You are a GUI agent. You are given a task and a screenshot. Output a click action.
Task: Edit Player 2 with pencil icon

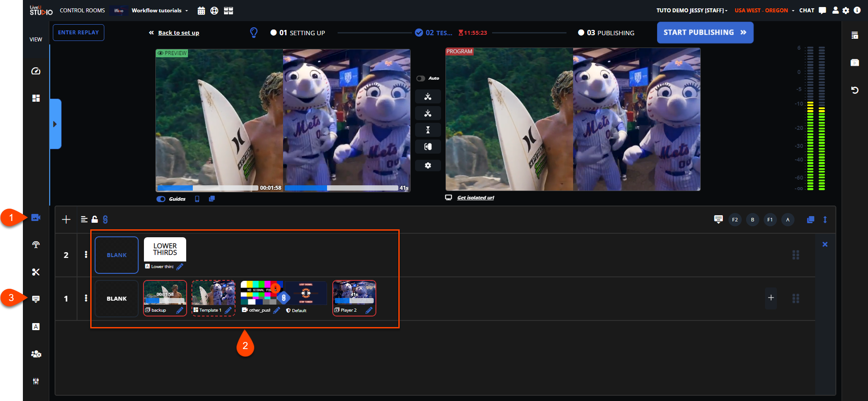point(369,310)
